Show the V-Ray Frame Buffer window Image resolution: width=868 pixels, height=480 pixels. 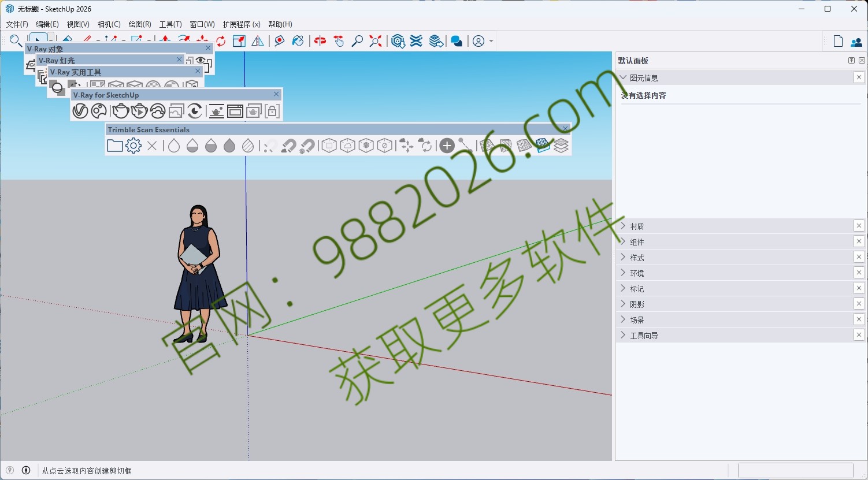pos(235,110)
